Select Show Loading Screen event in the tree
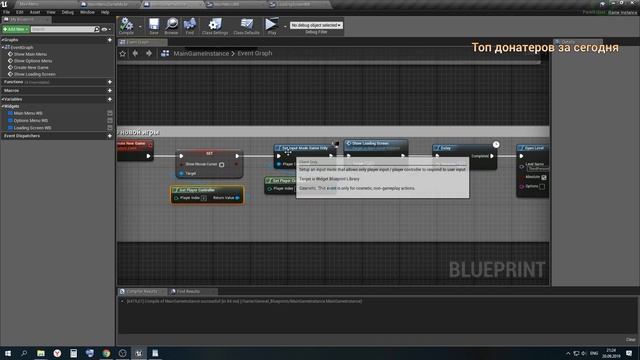This screenshot has height=360, width=640. 34,74
